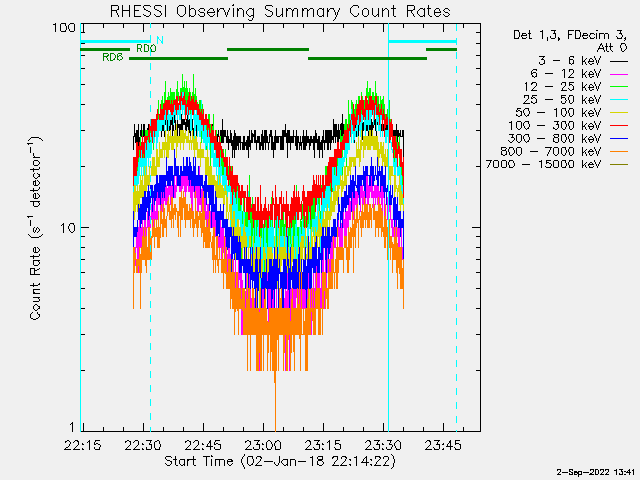640x480 pixels.
Task: Select the 12 - 25 keV legend label
Action: pos(562,87)
